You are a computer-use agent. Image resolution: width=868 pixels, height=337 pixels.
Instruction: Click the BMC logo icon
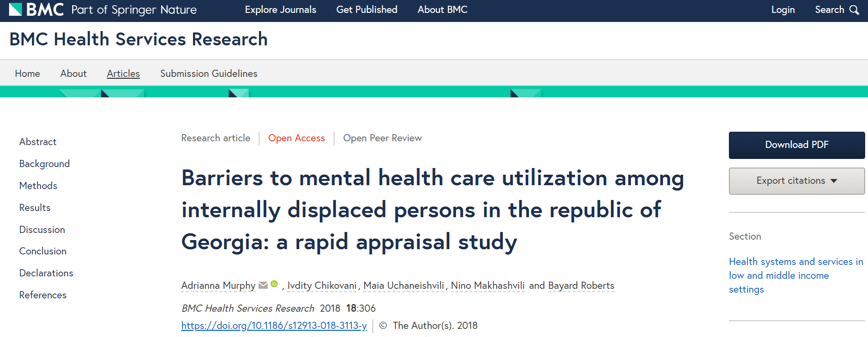pyautogui.click(x=16, y=10)
